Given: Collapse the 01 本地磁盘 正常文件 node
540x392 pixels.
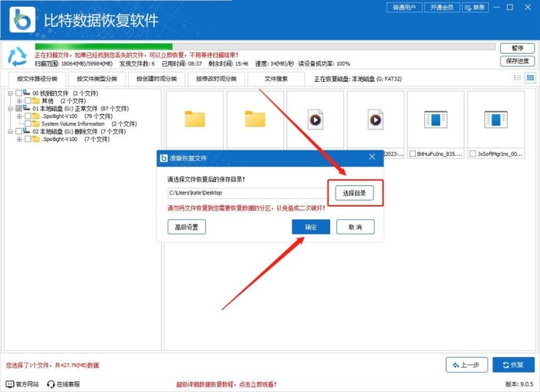Looking at the screenshot, I should (9, 109).
